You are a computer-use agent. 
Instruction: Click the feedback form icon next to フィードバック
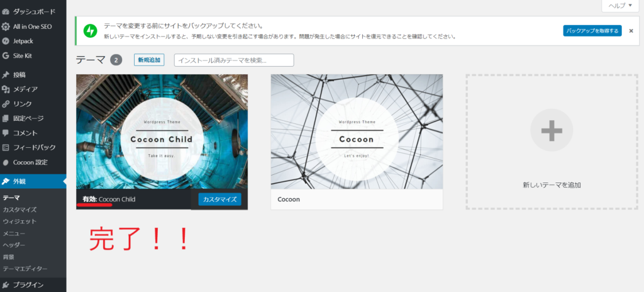pos(6,147)
